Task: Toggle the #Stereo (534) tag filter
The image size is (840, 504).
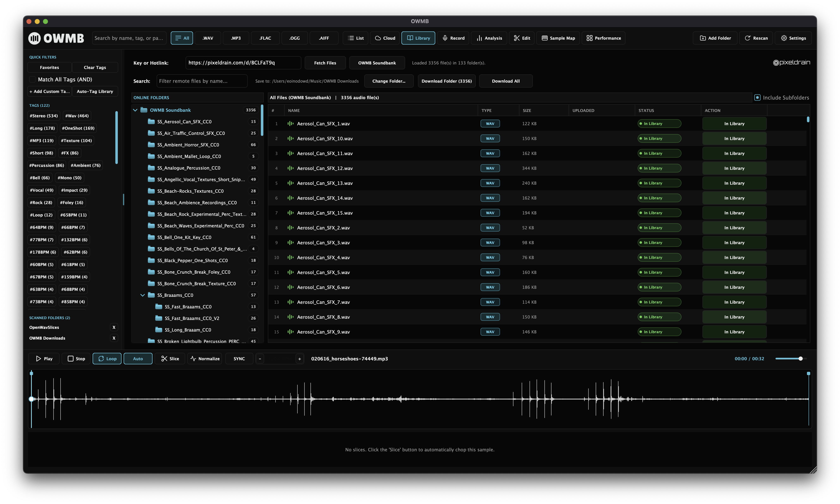Action: (44, 116)
